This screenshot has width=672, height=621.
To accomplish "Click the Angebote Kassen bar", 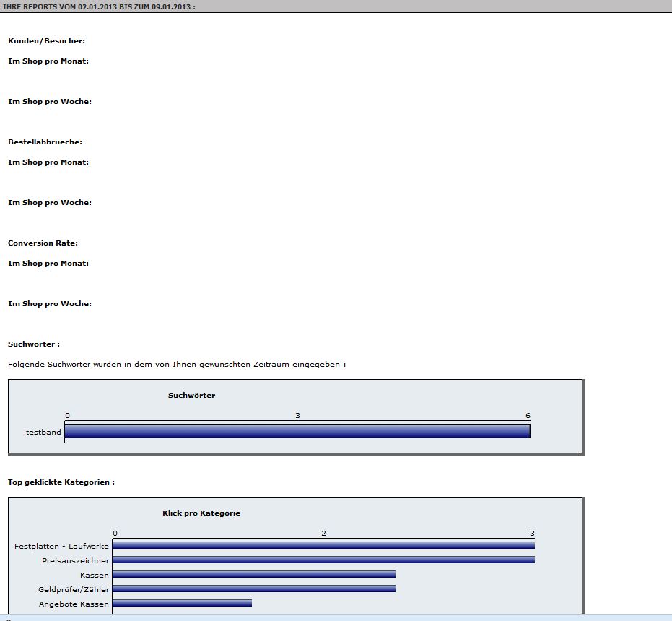I will point(182,603).
